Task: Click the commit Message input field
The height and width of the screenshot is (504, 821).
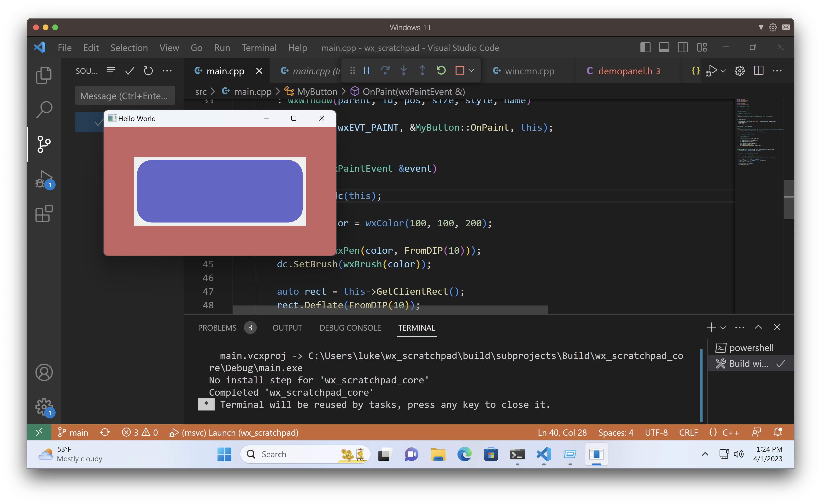Action: pos(125,96)
